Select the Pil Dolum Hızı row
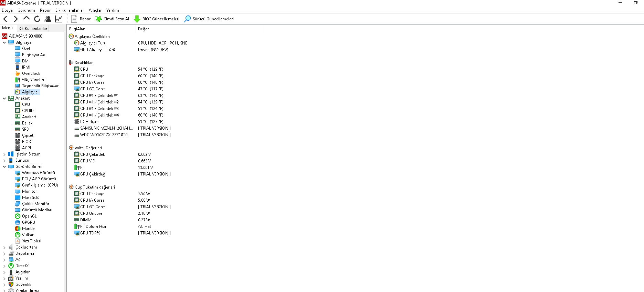The image size is (644, 292). point(113,226)
